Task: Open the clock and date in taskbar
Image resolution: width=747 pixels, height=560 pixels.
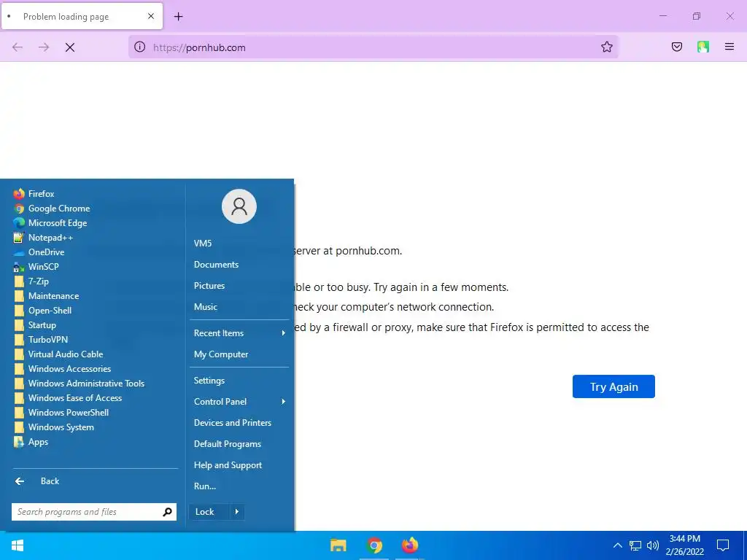Action: click(684, 545)
